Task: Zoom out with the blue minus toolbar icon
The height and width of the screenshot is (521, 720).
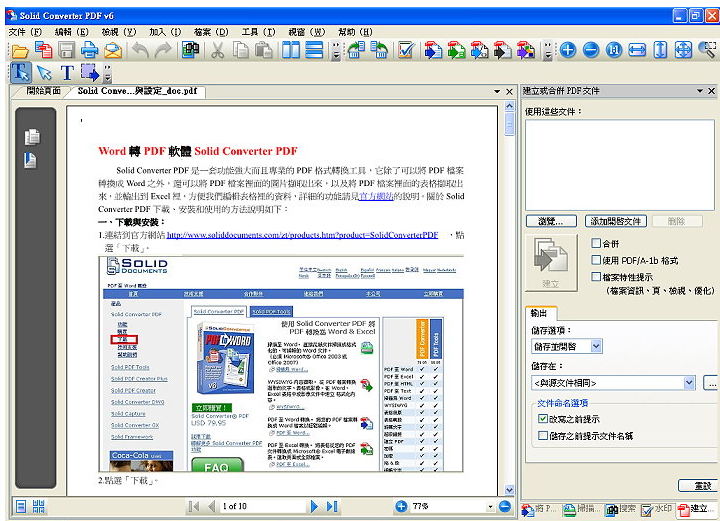Action: (x=591, y=50)
